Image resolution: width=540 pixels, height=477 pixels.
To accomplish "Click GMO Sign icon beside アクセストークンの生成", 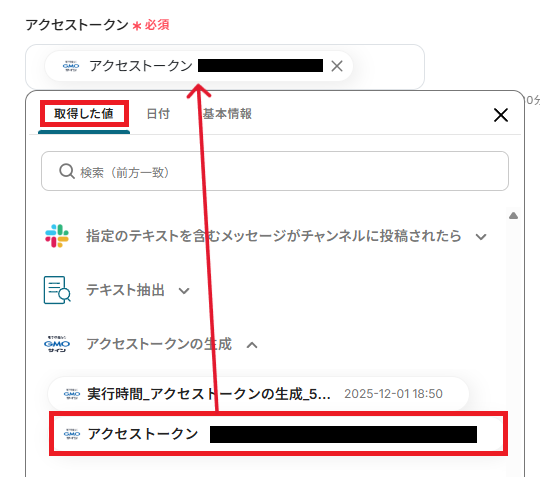I will (x=57, y=344).
